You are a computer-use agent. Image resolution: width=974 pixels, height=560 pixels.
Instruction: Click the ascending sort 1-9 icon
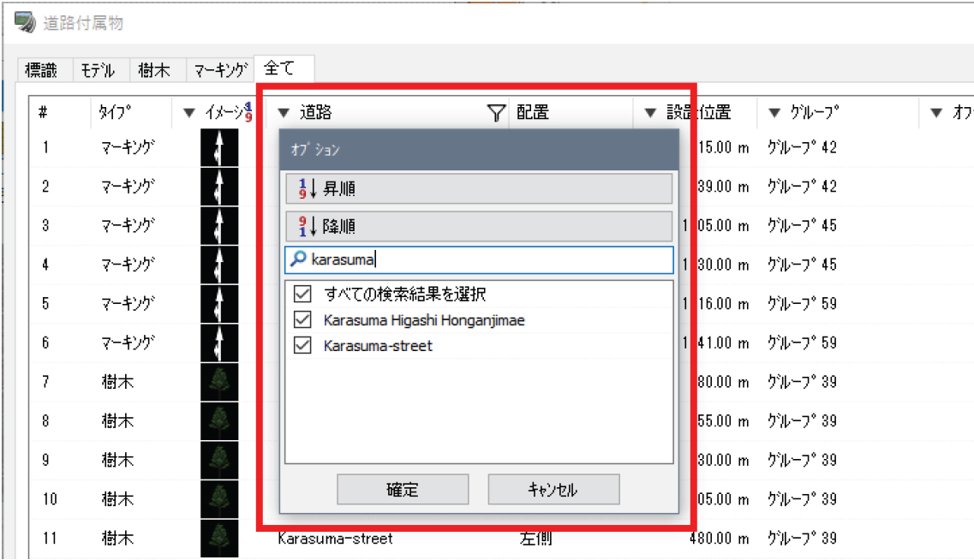pyautogui.click(x=307, y=188)
